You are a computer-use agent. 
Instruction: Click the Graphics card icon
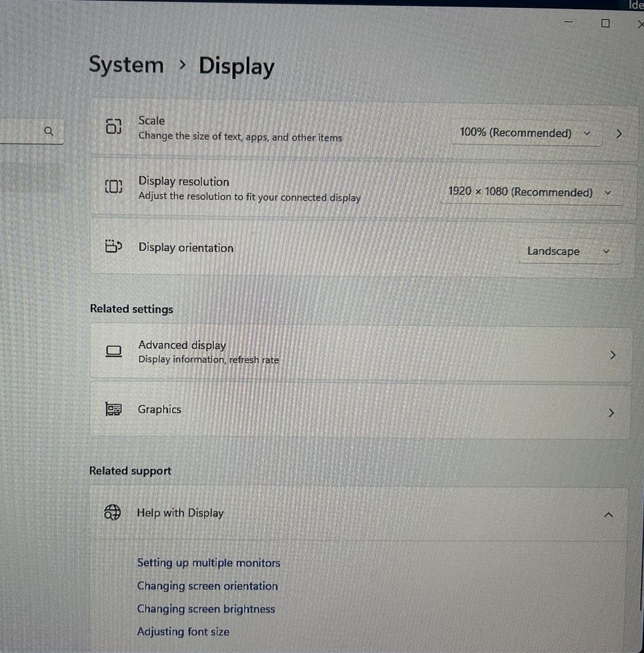pyautogui.click(x=114, y=410)
